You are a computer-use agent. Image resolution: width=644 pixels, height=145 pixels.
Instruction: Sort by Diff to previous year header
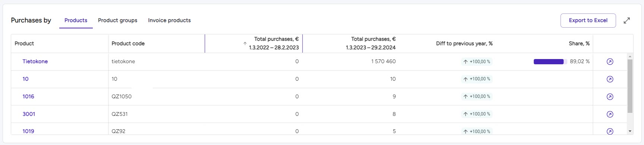click(x=464, y=44)
